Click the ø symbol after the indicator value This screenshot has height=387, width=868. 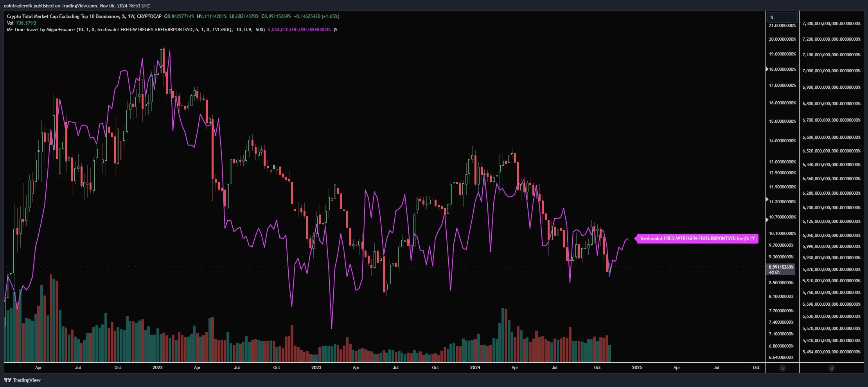335,30
